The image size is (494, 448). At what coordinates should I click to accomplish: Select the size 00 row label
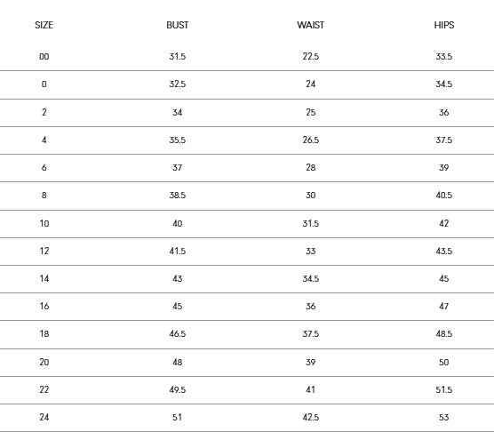44,57
